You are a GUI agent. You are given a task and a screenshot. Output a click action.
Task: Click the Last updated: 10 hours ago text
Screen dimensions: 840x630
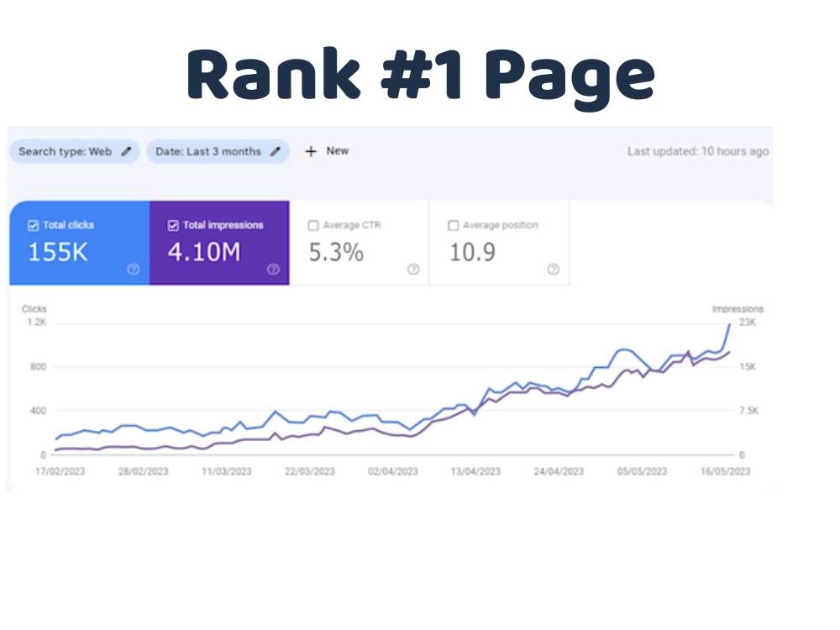click(x=698, y=151)
